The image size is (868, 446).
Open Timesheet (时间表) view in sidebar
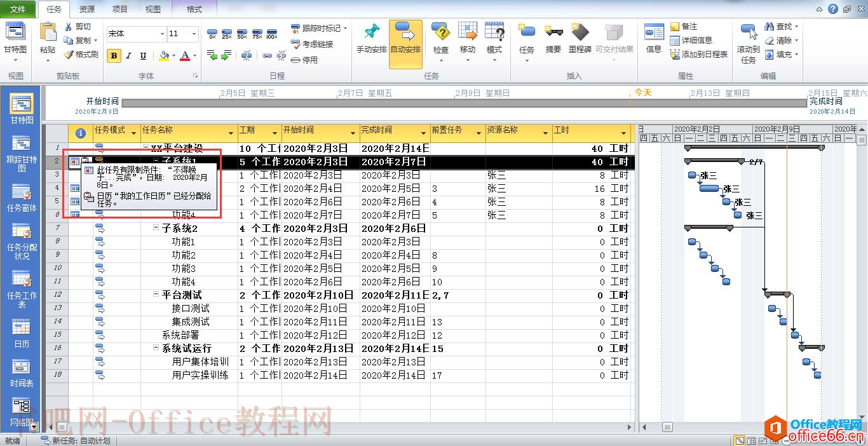(22, 373)
